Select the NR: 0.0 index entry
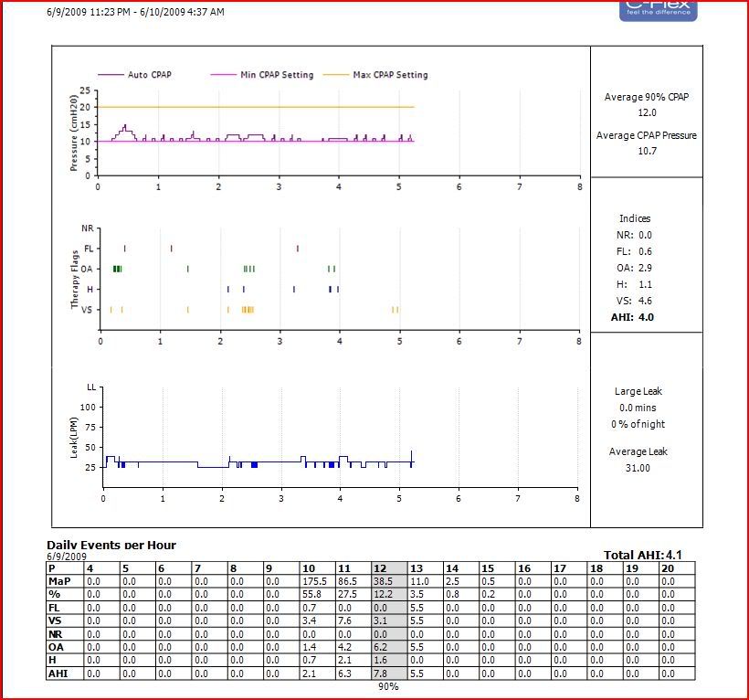Image resolution: width=749 pixels, height=700 pixels. click(634, 235)
